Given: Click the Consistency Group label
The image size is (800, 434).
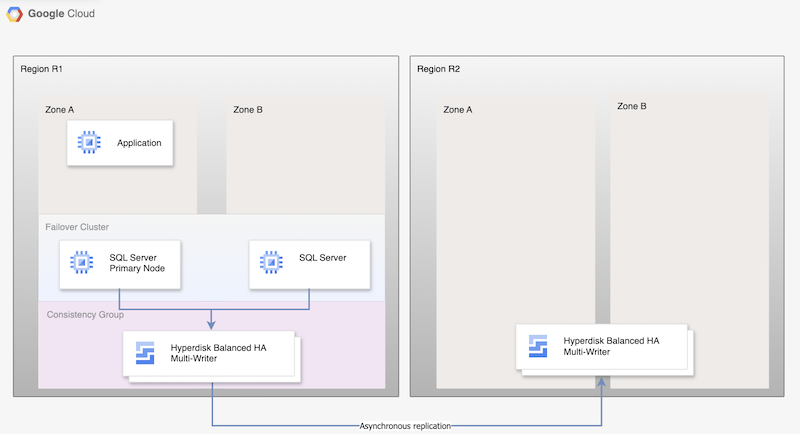Looking at the screenshot, I should pos(83,315).
